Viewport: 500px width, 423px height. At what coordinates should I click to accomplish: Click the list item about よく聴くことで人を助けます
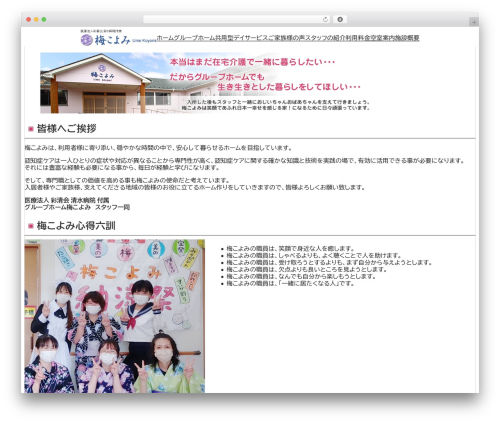pos(314,255)
